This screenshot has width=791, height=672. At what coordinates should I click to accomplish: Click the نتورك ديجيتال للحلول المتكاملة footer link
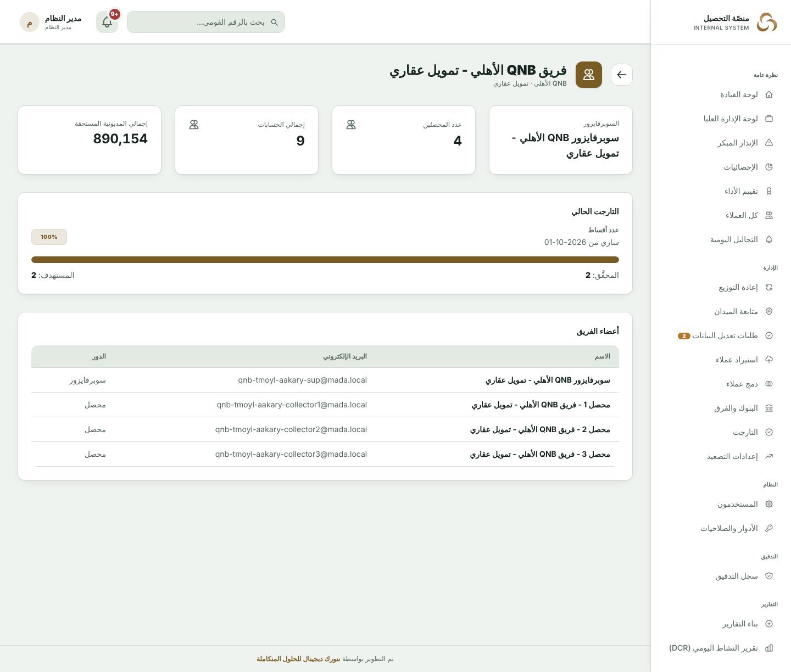pos(298,659)
